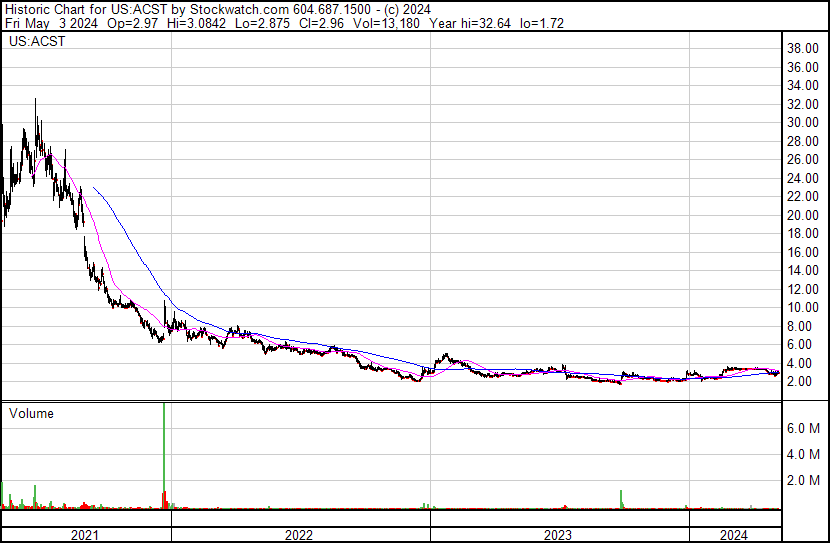Click the 14.00 price axis label

tap(803, 270)
